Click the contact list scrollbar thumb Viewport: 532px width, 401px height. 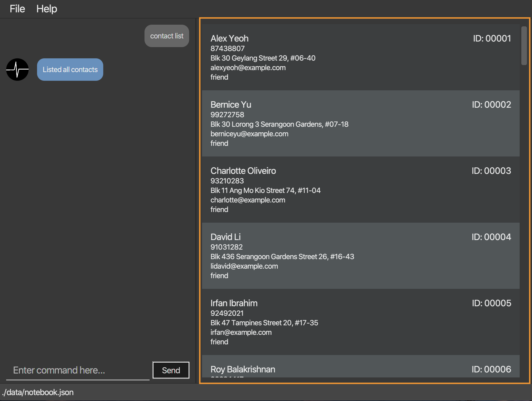click(x=524, y=45)
